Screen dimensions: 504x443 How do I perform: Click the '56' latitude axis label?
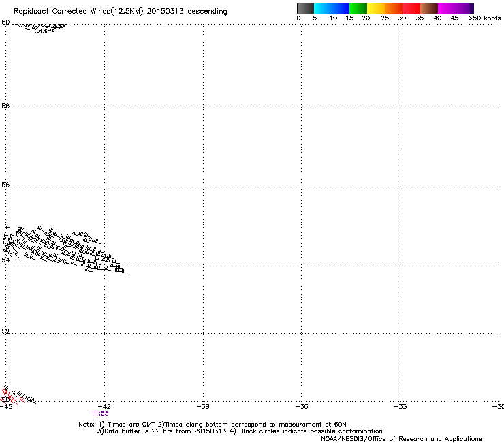point(5,185)
